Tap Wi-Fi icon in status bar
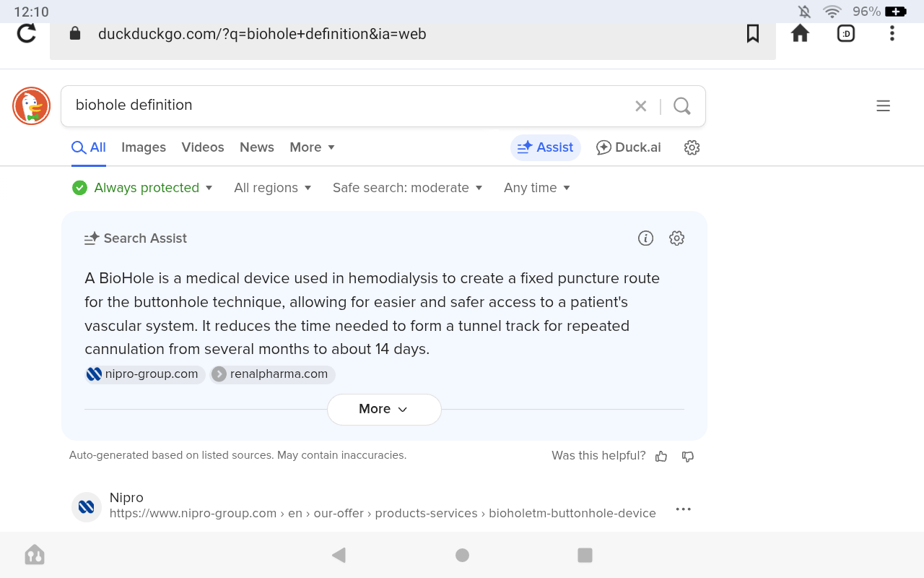Image resolution: width=924 pixels, height=578 pixels. [x=832, y=12]
